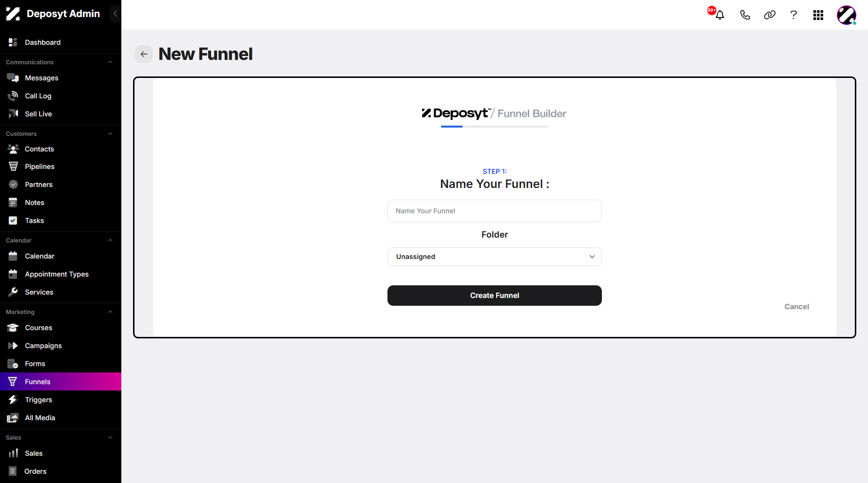Collapse the Customers section

point(110,134)
